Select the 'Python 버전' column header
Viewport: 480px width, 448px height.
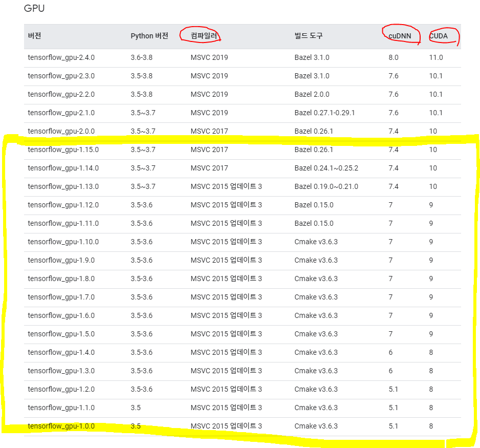149,36
